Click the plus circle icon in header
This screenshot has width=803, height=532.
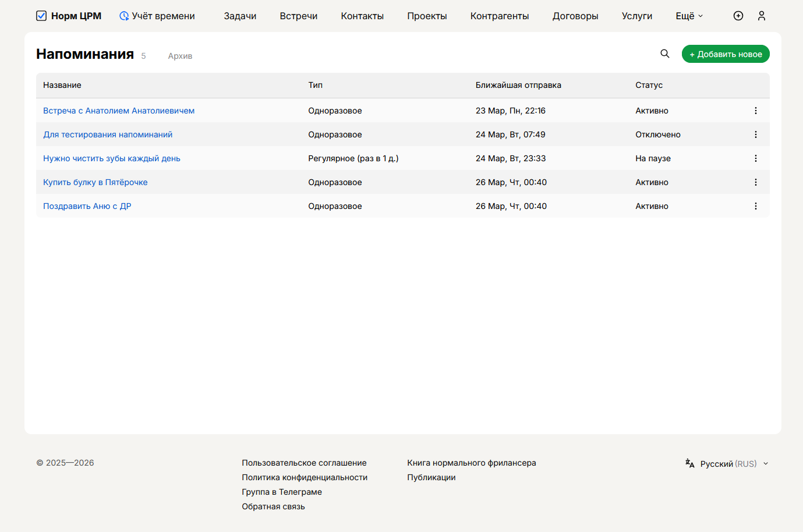(x=738, y=16)
